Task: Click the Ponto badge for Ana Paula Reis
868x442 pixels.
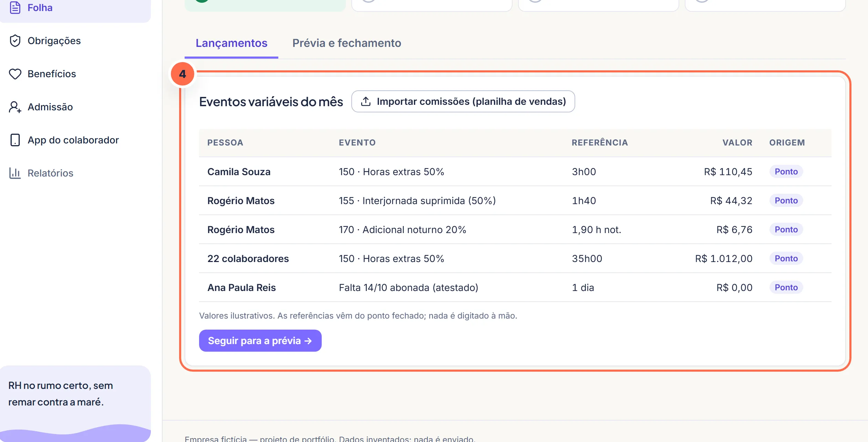Action: tap(786, 288)
